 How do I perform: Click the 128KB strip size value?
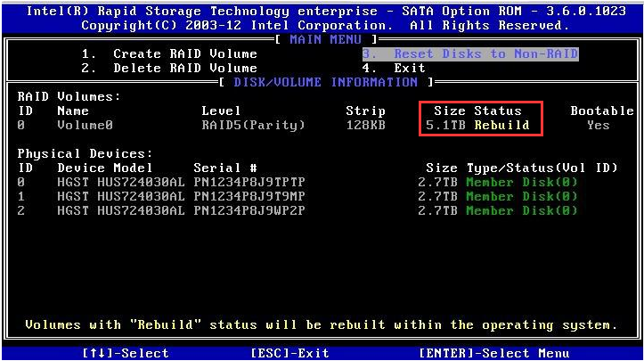365,126
